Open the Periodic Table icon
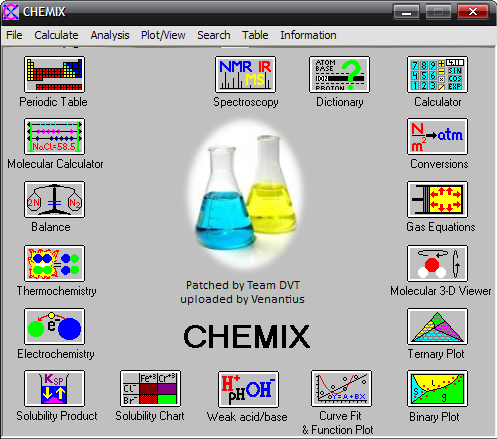 click(54, 74)
